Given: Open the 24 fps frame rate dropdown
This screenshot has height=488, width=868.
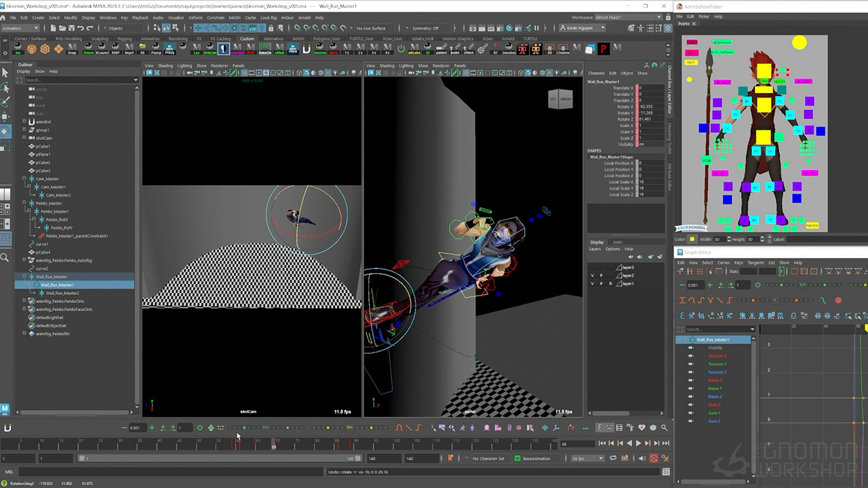Looking at the screenshot, I should (587, 458).
